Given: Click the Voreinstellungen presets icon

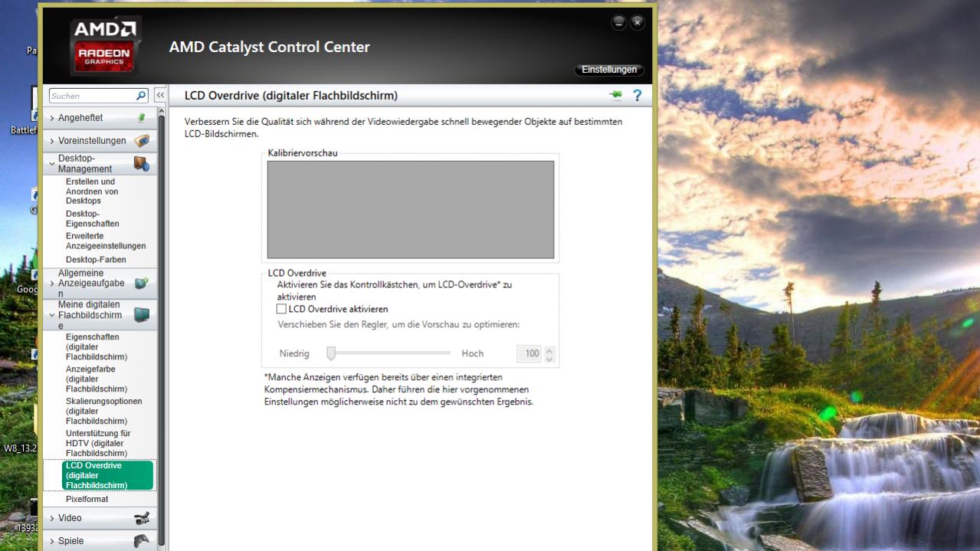Looking at the screenshot, I should [x=141, y=141].
